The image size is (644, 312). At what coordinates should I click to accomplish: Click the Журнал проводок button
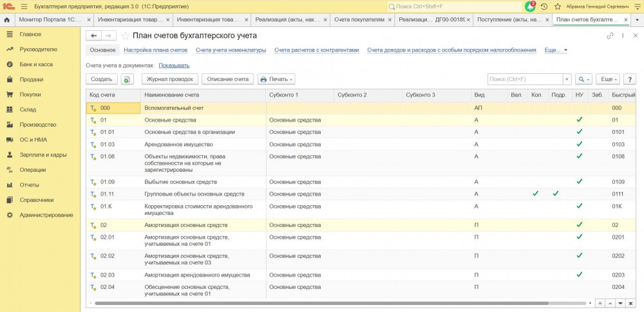(x=170, y=79)
